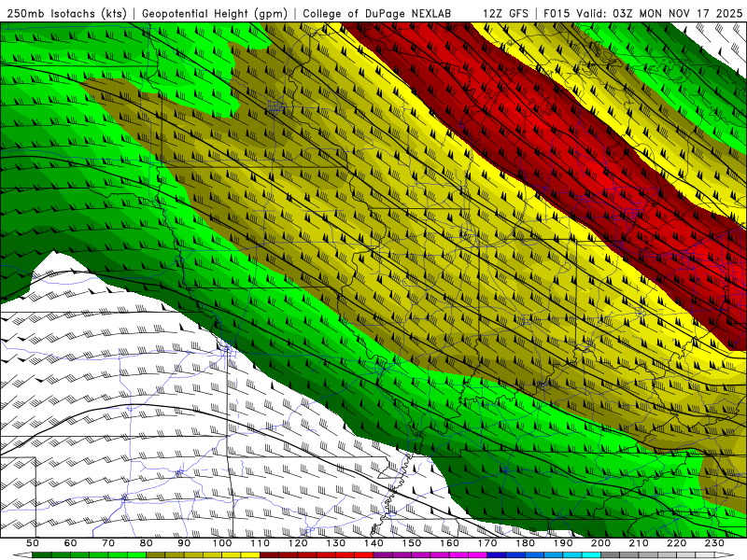
Task: Click the 'F015 Valid: 03Z MON NOV 17 2025' text
Action: (x=642, y=13)
